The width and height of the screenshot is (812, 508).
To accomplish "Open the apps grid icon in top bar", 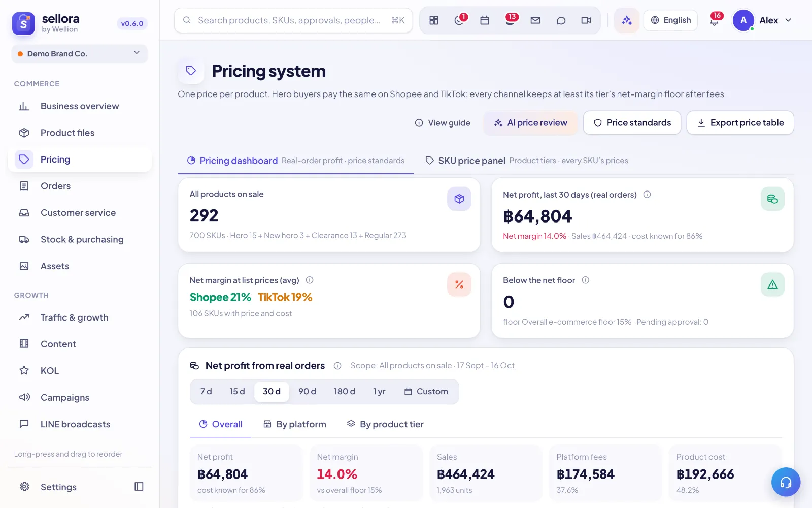I will pos(434,20).
